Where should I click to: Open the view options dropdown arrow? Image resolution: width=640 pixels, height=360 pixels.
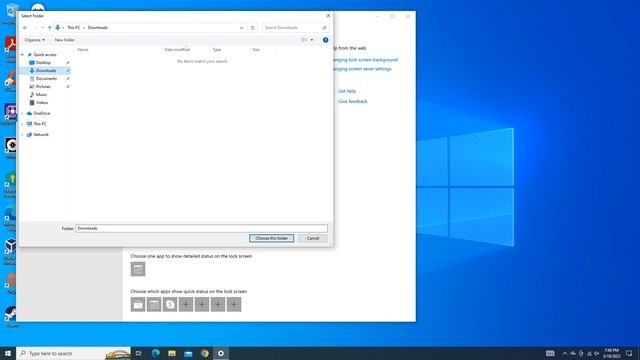pos(312,40)
